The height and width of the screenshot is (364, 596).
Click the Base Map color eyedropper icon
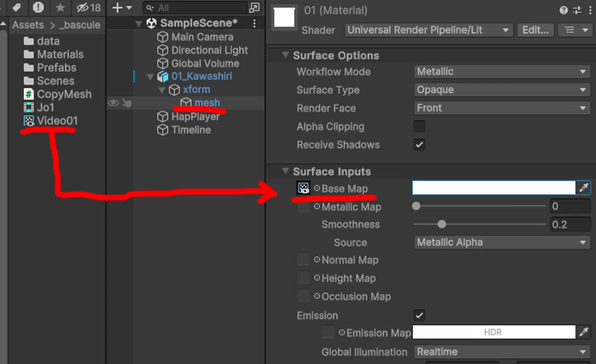pos(584,188)
